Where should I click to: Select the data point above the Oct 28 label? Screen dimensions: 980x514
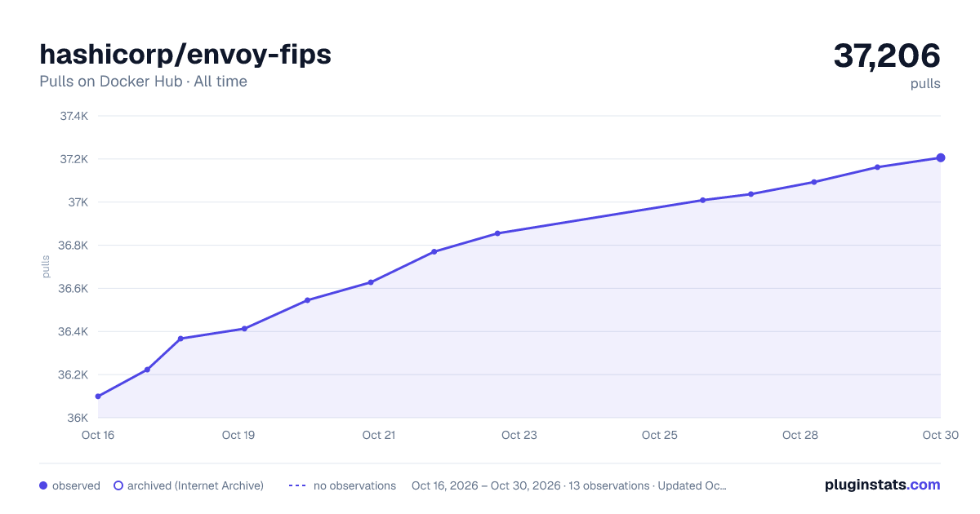[814, 182]
